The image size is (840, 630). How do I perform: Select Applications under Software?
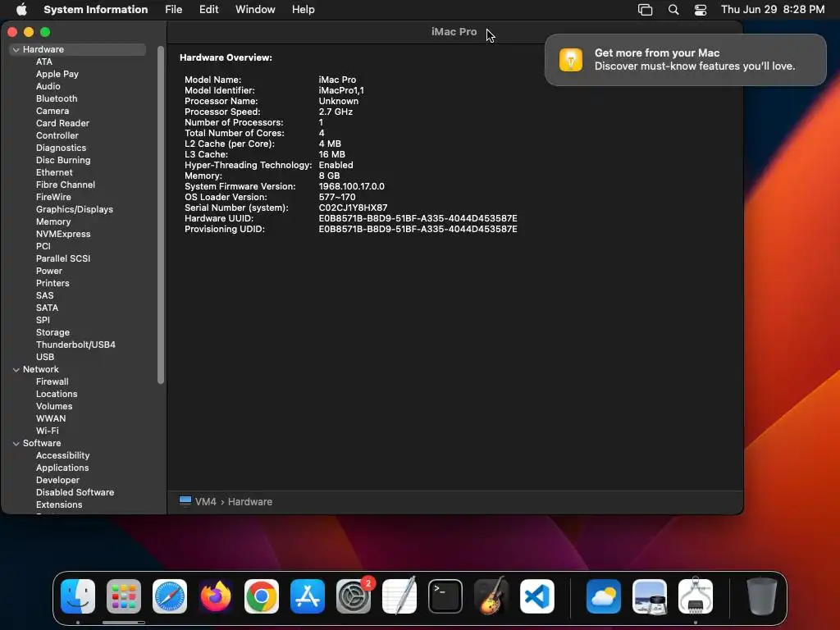tap(62, 468)
